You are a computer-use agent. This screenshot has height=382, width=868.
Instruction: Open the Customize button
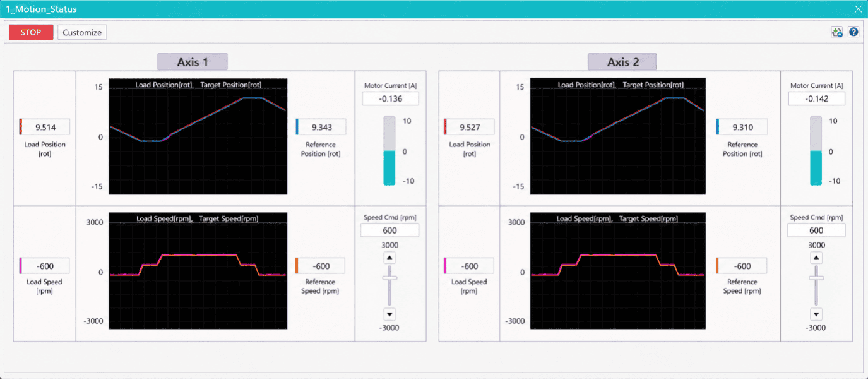pos(82,32)
